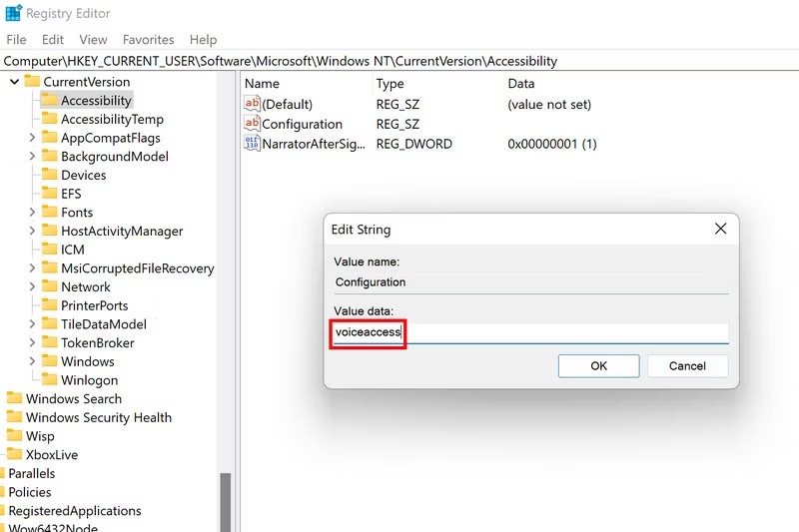Click the (value not set) data cell
The height and width of the screenshot is (532, 799).
(549, 105)
